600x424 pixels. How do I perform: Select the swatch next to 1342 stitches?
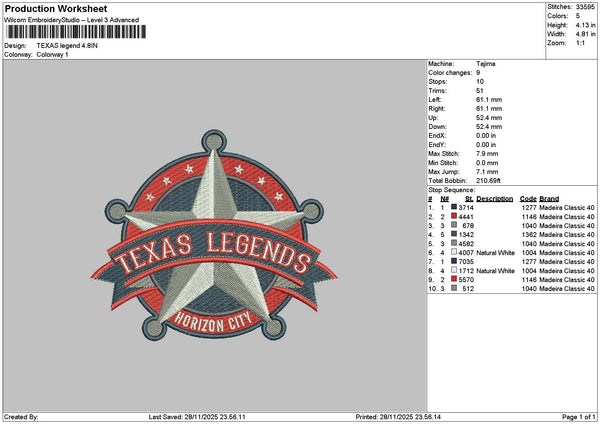click(454, 234)
